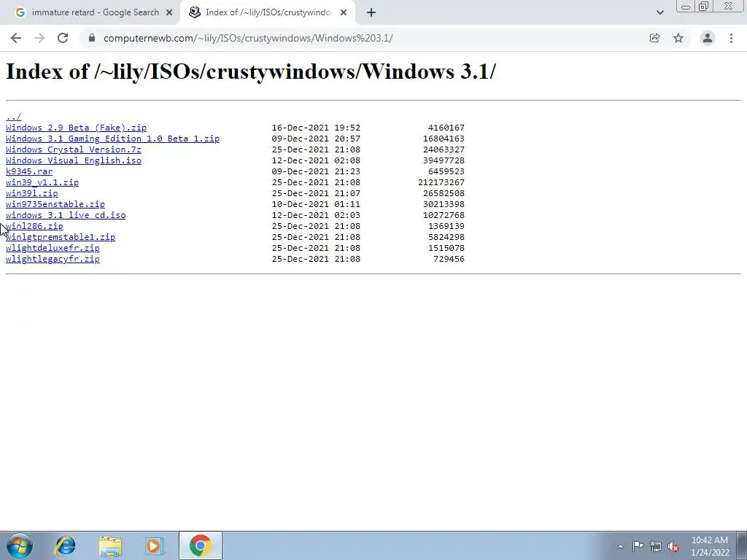This screenshot has height=560, width=747.
Task: Close the Google Search tab
Action: tap(169, 13)
